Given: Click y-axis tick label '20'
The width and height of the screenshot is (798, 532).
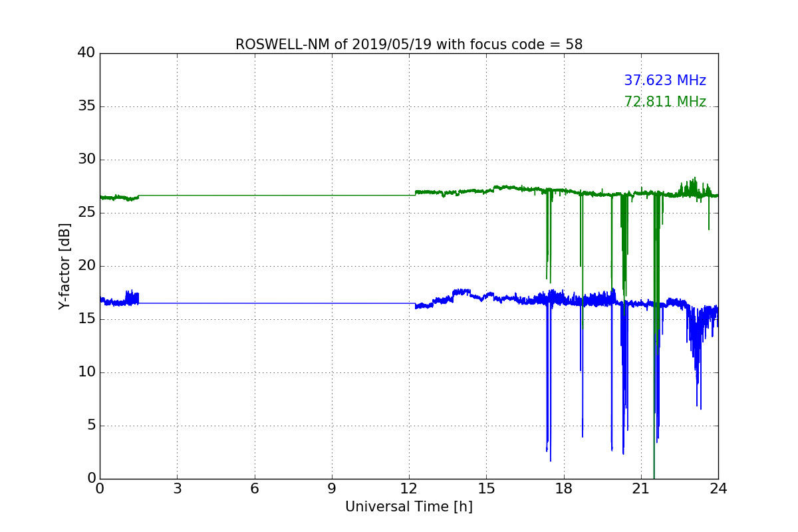Looking at the screenshot, I should click(86, 266).
